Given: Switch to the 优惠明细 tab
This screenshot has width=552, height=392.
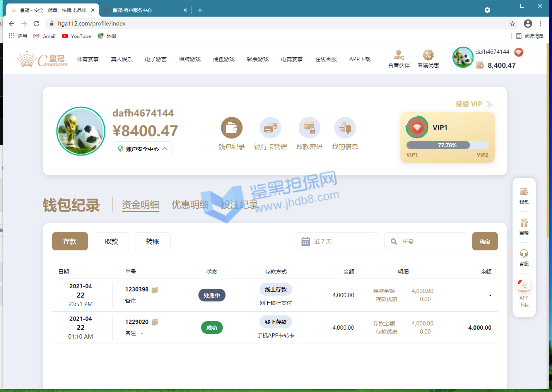Looking at the screenshot, I should [190, 205].
